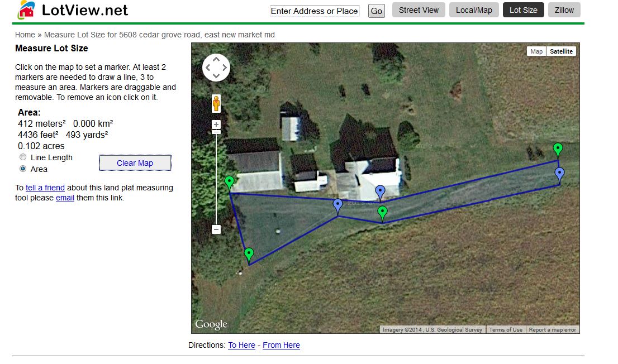Open the tell a friend link
The height and width of the screenshot is (364, 618).
45,188
